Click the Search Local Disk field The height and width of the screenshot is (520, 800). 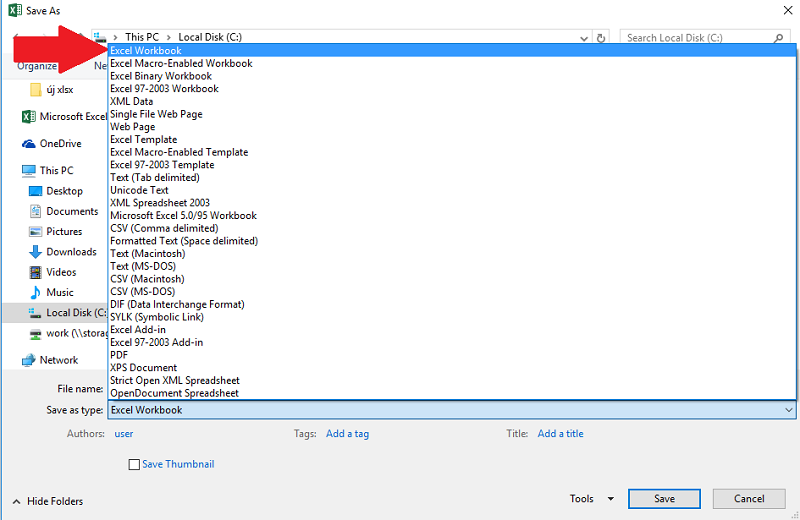pyautogui.click(x=695, y=38)
